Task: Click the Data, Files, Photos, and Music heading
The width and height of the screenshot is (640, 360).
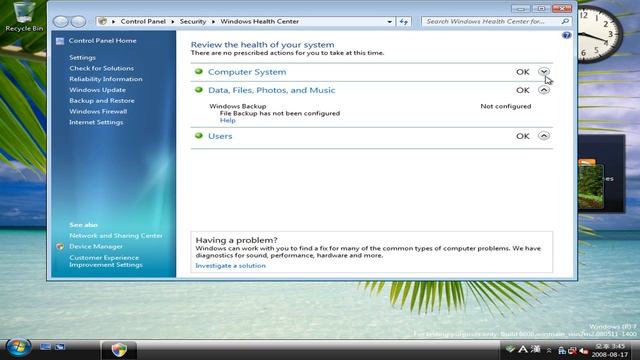Action: coord(271,90)
